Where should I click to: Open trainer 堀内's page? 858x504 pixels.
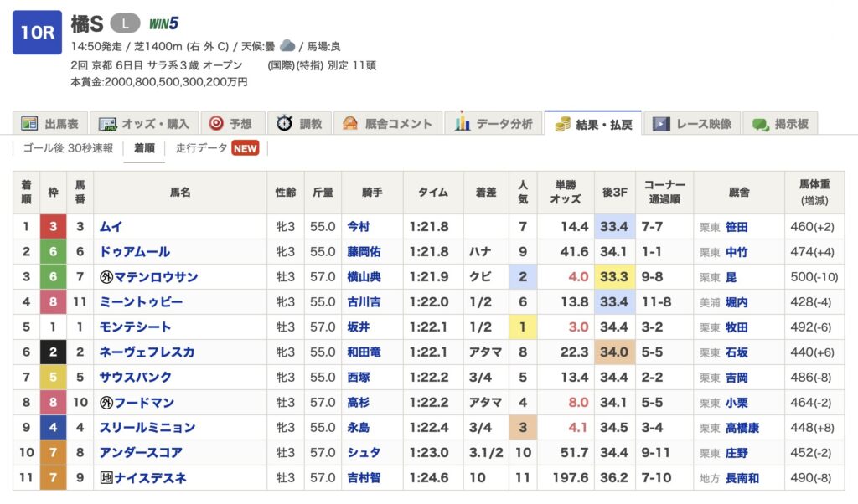coord(737,302)
